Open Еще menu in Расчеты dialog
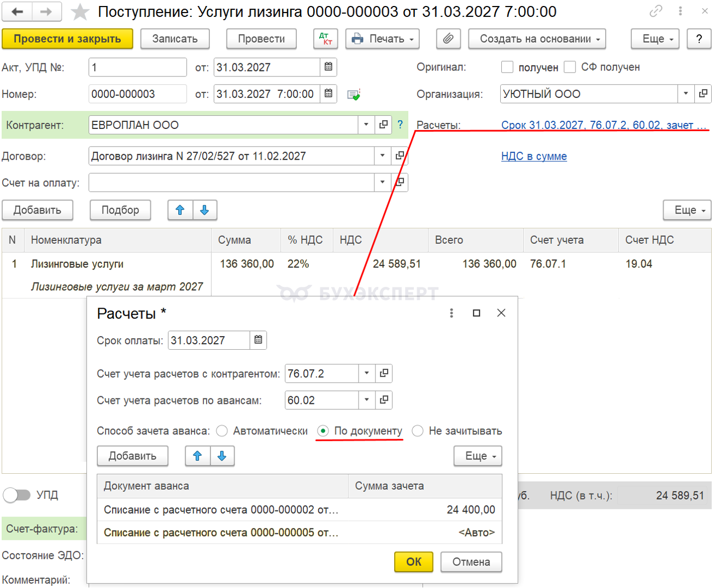This screenshot has height=588, width=715. (478, 456)
